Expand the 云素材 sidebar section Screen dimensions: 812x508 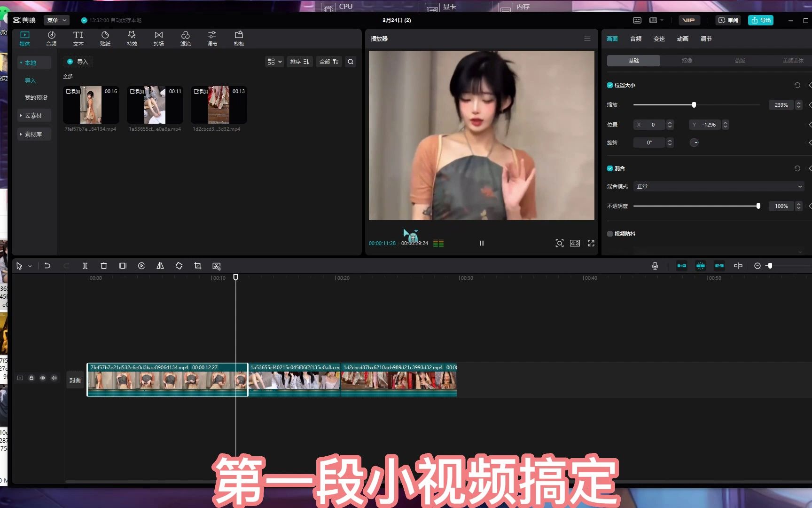tap(34, 115)
